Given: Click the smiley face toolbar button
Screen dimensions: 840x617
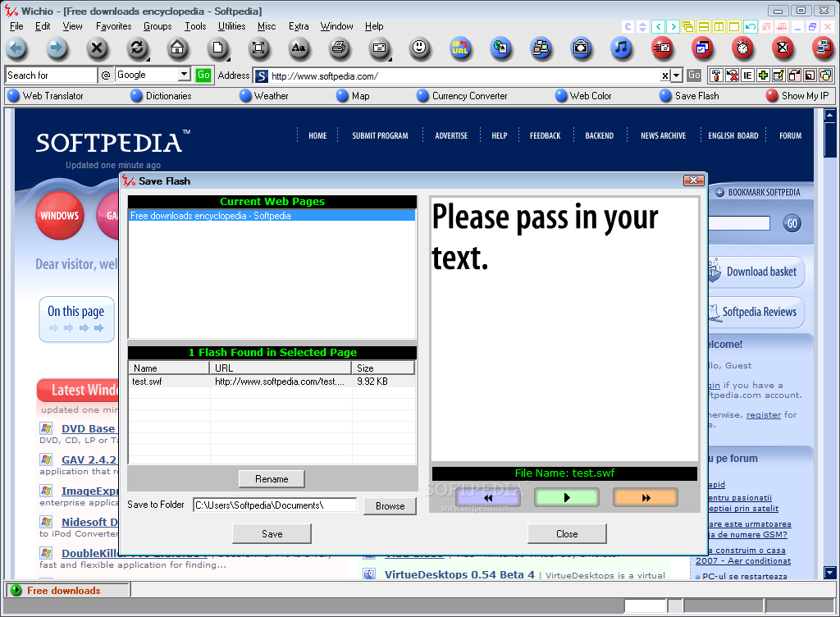Looking at the screenshot, I should pyautogui.click(x=419, y=48).
